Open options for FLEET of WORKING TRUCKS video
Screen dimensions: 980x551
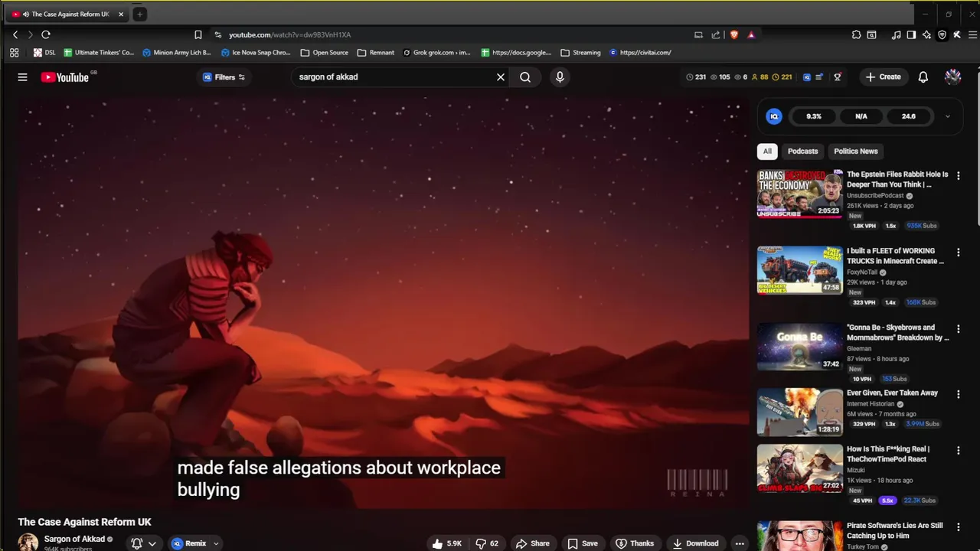tap(958, 252)
